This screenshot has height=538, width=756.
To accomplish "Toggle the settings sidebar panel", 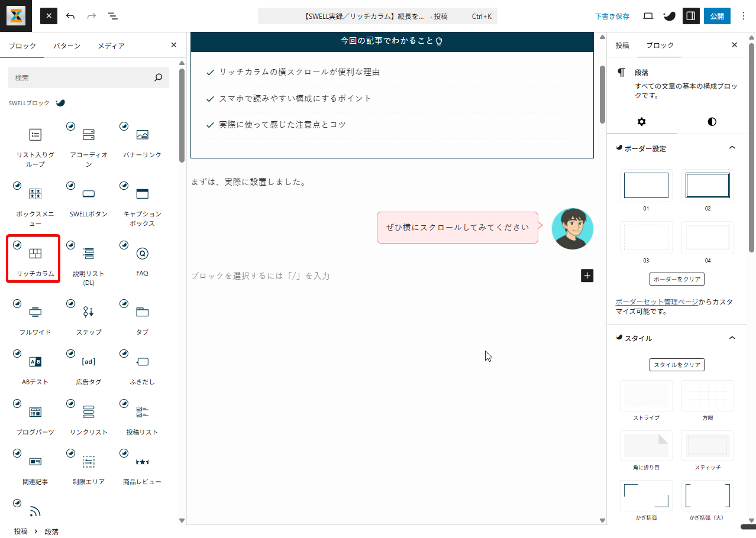I will (690, 16).
